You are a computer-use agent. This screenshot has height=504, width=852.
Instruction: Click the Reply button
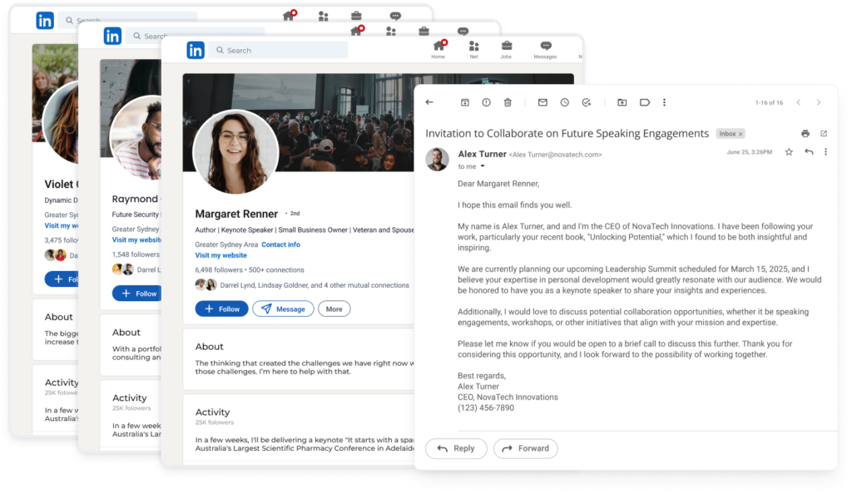click(x=456, y=448)
